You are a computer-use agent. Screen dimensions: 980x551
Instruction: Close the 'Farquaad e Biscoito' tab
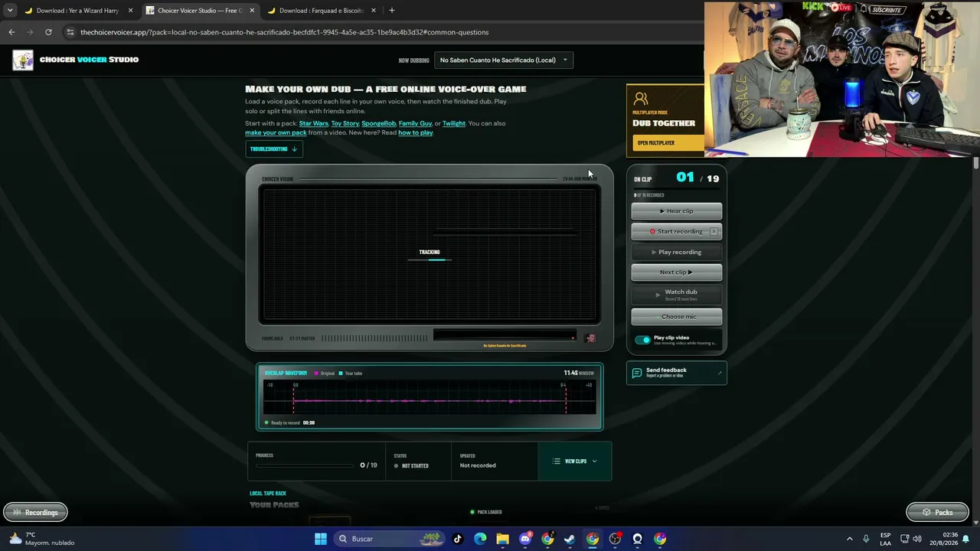click(x=374, y=11)
